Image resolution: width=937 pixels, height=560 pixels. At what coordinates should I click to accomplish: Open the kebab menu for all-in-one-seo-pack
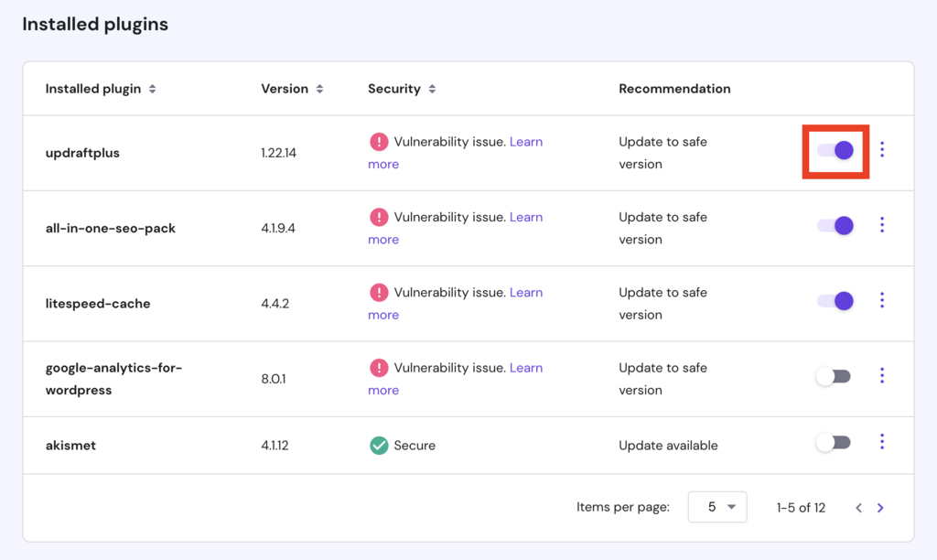coord(882,224)
